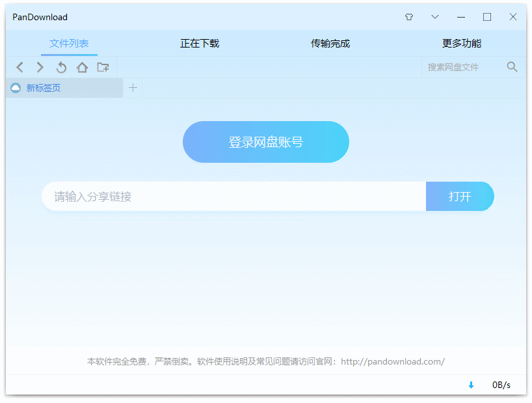Click the forward navigation arrow
Viewport: 532px width, 403px height.
point(40,66)
